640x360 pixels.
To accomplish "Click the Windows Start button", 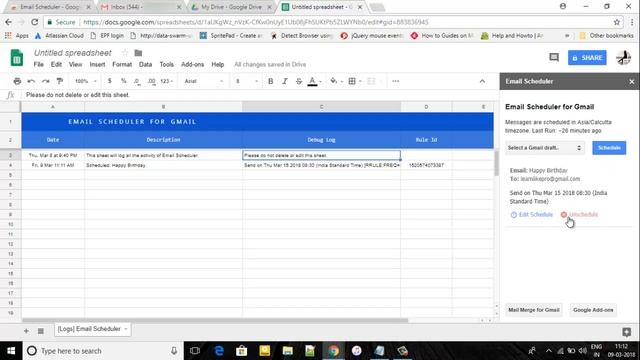I will point(11,351).
